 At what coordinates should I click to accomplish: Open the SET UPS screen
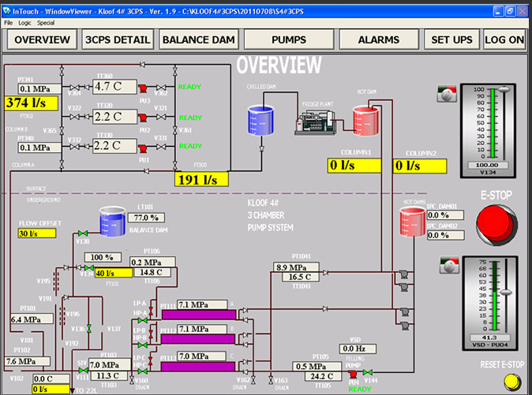click(x=451, y=39)
